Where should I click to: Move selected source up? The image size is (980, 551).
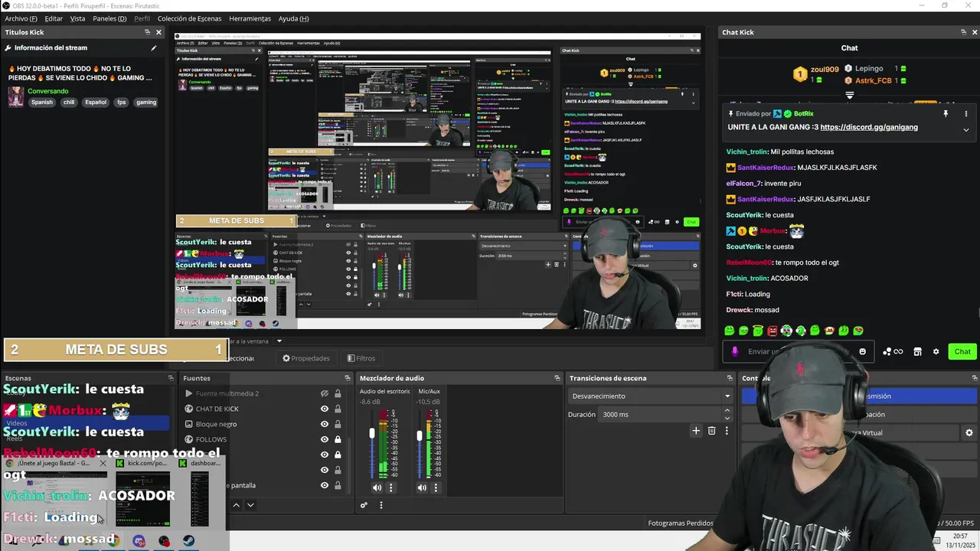[x=236, y=505]
